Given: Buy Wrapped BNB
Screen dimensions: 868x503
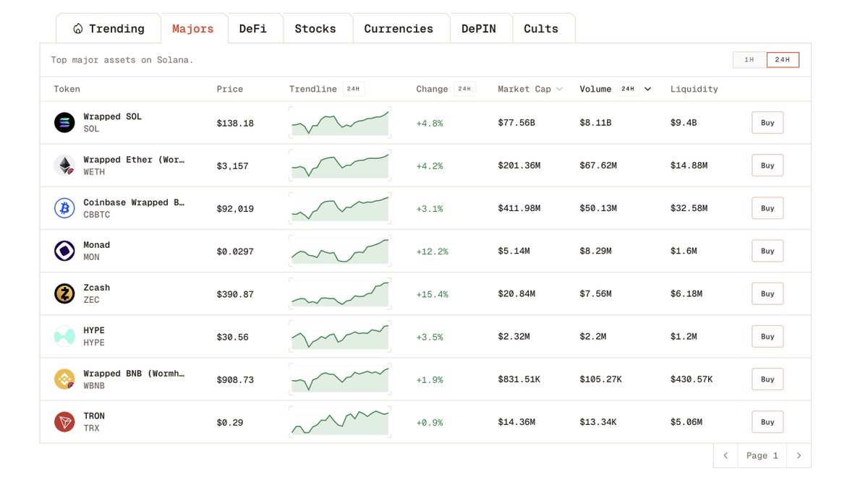Looking at the screenshot, I should [767, 379].
